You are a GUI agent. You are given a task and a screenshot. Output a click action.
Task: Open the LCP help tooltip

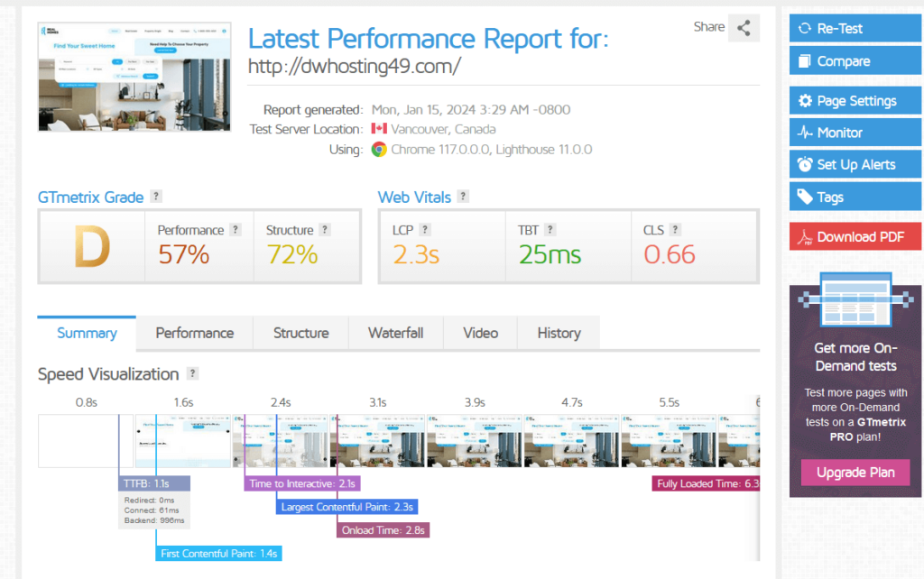(x=424, y=228)
